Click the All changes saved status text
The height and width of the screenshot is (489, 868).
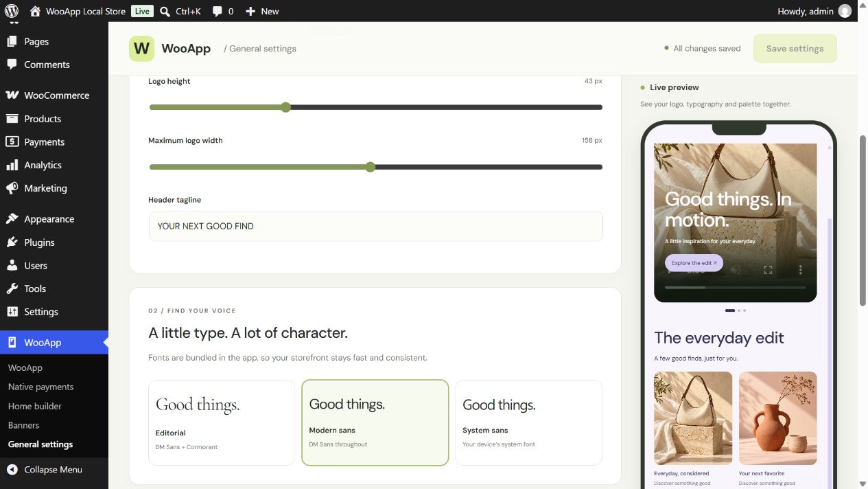click(x=707, y=49)
